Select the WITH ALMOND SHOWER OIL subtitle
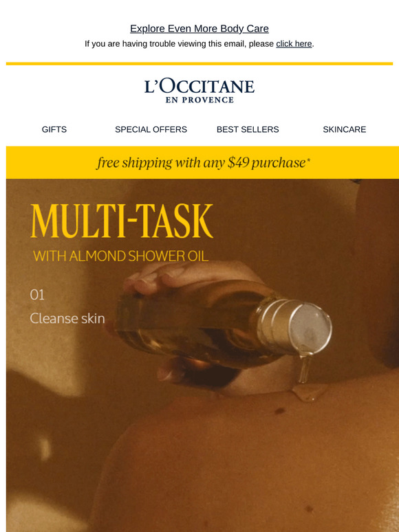Viewport: 399px width, 532px height. (120, 256)
